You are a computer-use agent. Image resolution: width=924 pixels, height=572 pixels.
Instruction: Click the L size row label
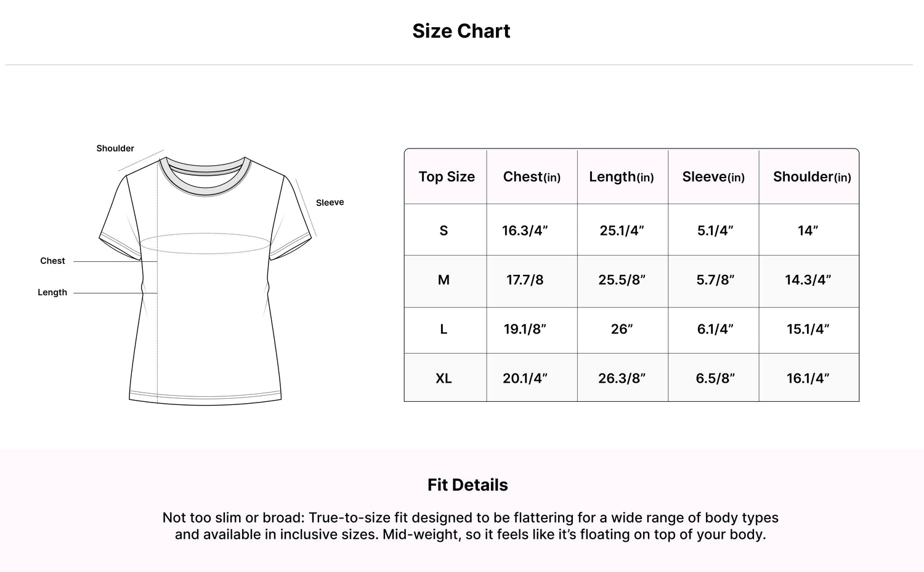coord(444,329)
